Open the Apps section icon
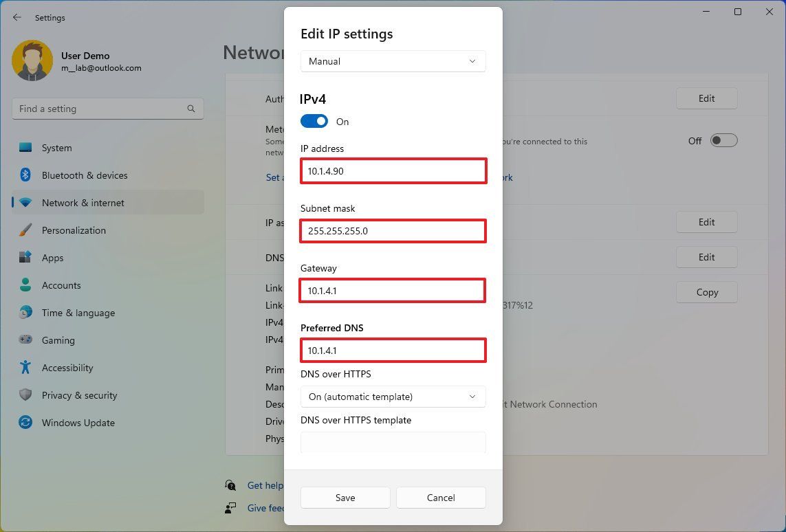786x532 pixels. click(x=25, y=258)
